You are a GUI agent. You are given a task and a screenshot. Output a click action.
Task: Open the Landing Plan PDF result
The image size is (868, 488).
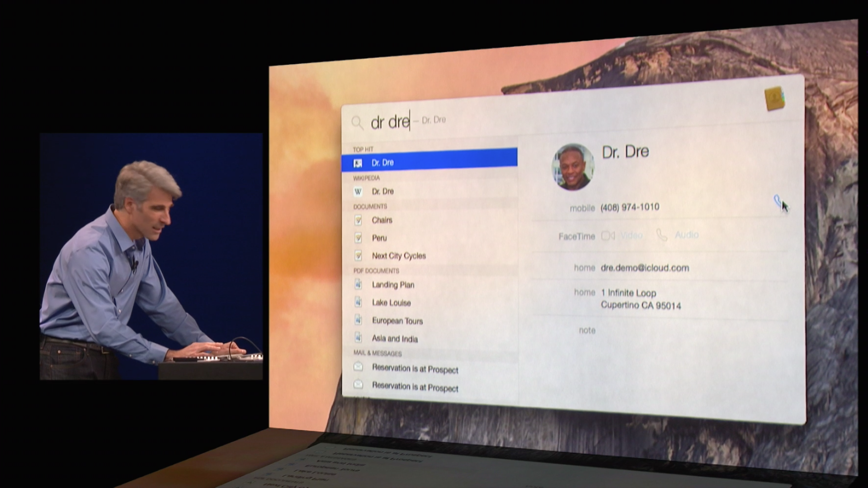pyautogui.click(x=429, y=285)
